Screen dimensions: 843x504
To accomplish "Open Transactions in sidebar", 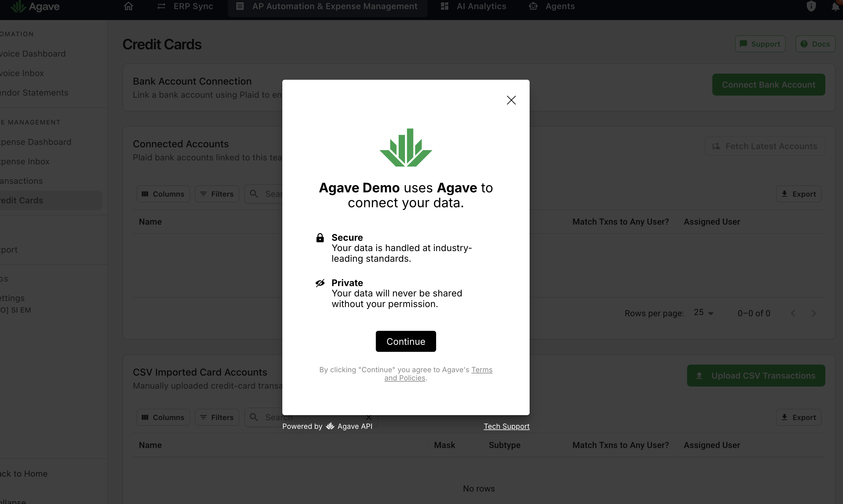I will click(x=21, y=181).
